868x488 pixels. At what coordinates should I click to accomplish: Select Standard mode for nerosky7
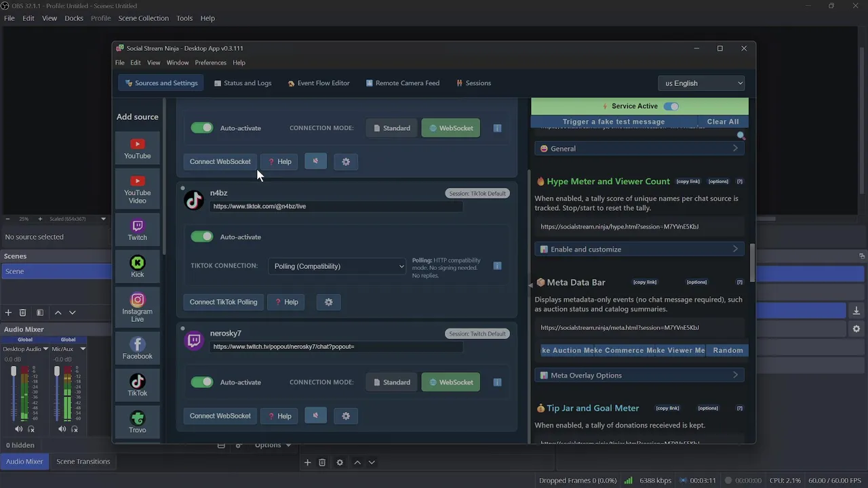click(x=391, y=382)
